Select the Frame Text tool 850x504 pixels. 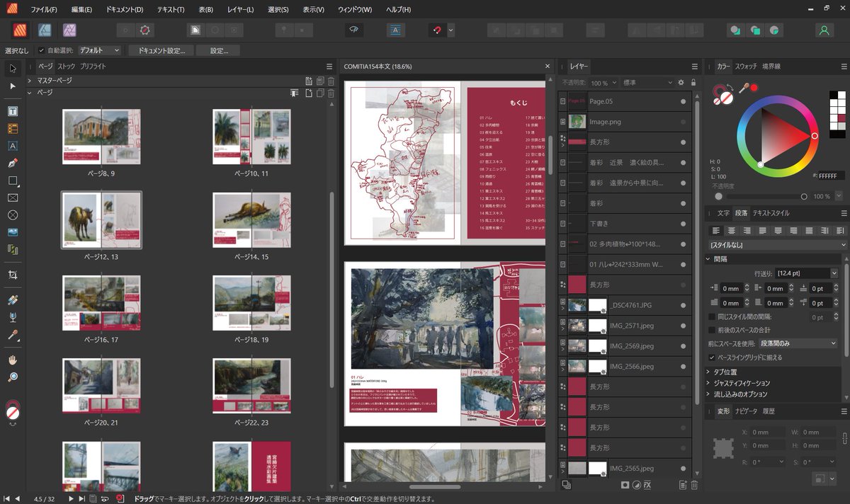coord(13,112)
